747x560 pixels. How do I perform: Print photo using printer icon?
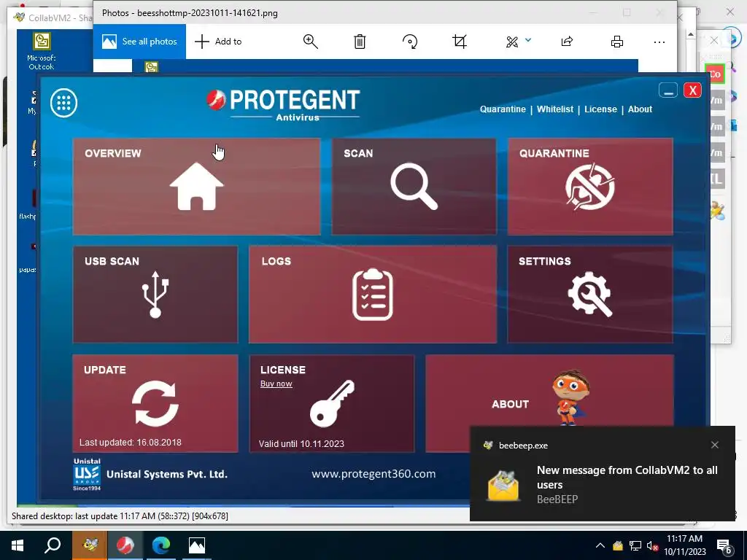617,42
